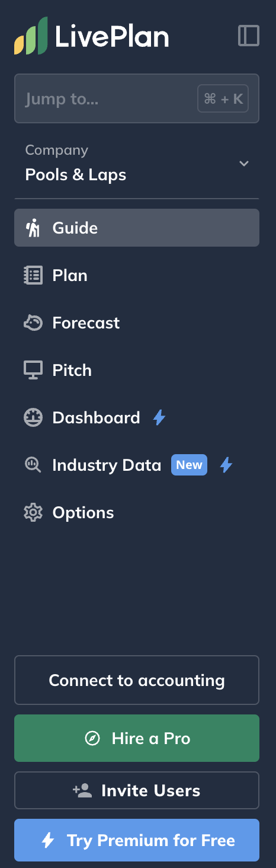Open the Pitch presentation screen icon

pos(33,370)
